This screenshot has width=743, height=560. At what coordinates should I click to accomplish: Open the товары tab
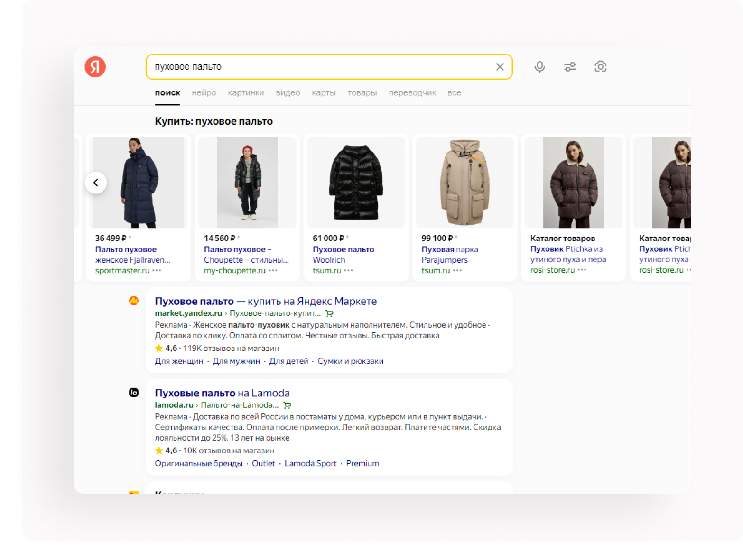(362, 93)
